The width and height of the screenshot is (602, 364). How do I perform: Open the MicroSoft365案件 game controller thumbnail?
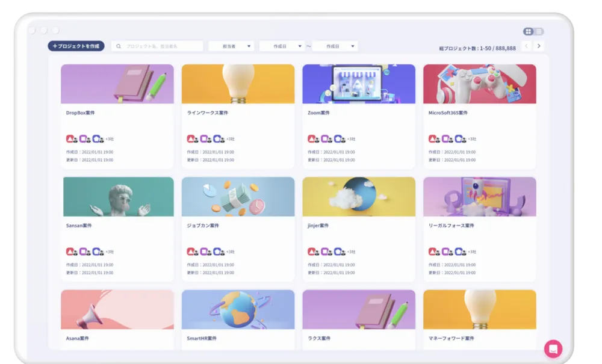480,84
